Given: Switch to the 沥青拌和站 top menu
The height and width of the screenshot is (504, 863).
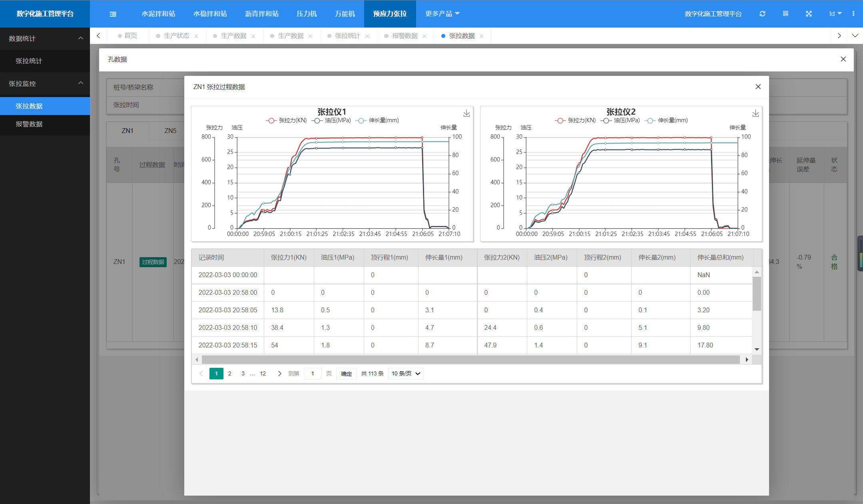Looking at the screenshot, I should coord(262,14).
